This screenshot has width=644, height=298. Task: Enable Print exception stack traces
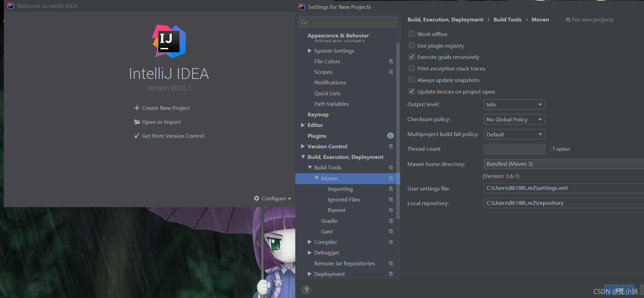click(x=412, y=68)
